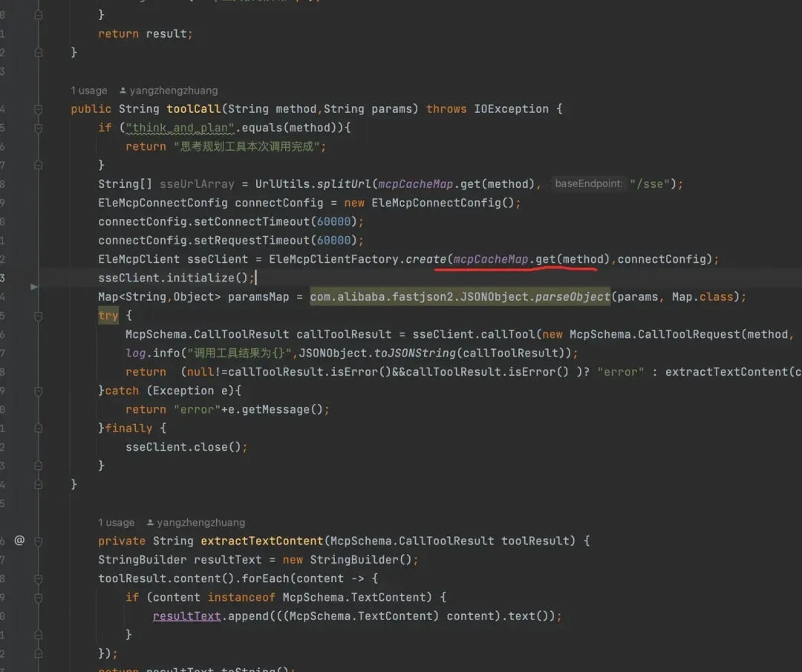Click author yangzhengzhuang above toolCall
Viewport: 802px width, 672px height.
coord(173,91)
